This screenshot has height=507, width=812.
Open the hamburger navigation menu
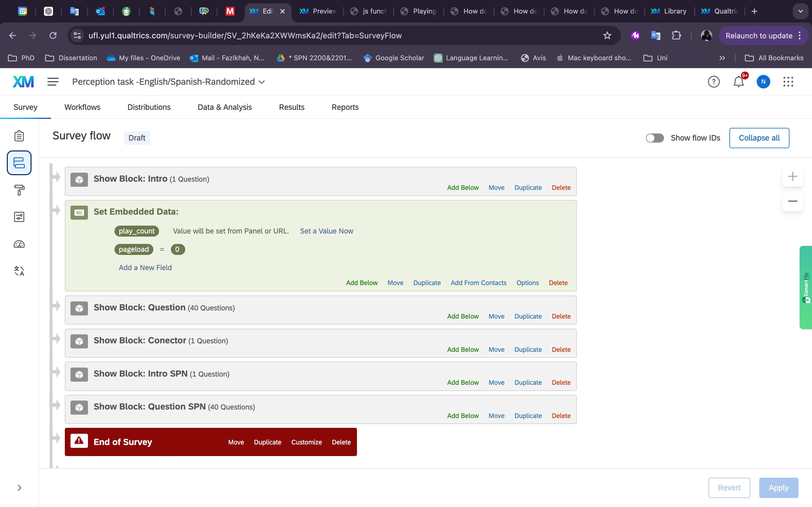[x=53, y=82]
